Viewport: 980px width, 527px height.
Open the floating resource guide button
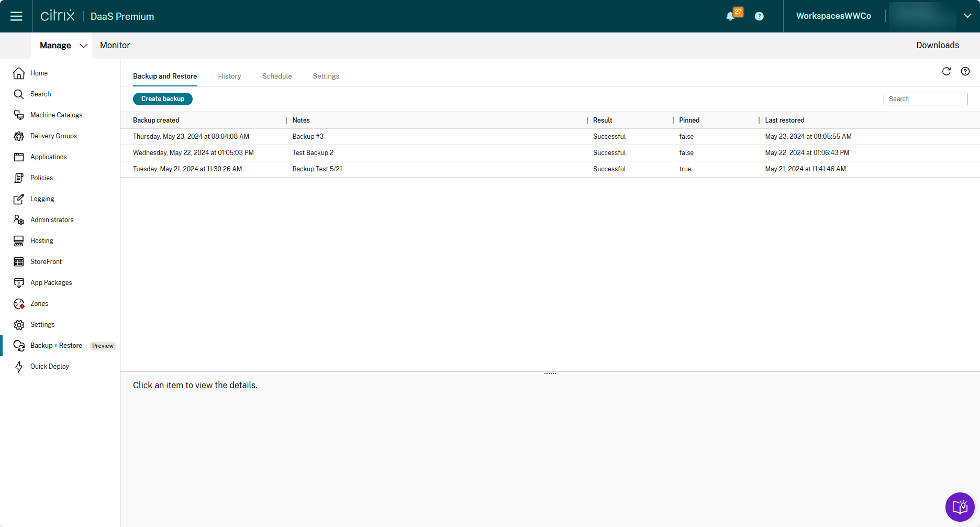coord(960,507)
